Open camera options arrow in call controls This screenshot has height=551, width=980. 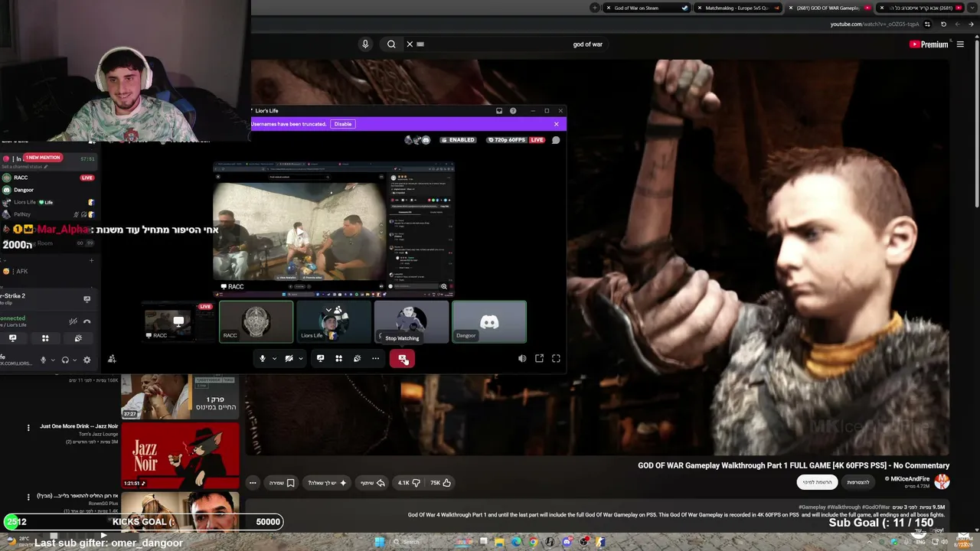[x=300, y=358]
